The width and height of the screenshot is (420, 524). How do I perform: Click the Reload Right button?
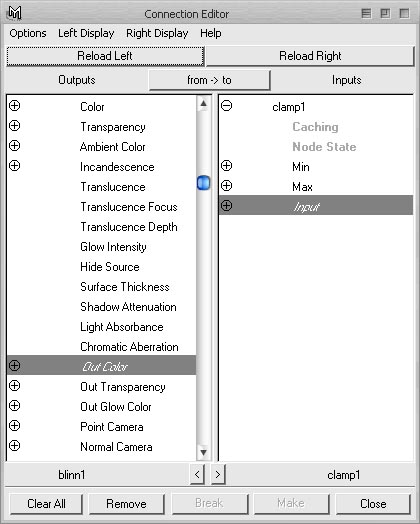(310, 56)
